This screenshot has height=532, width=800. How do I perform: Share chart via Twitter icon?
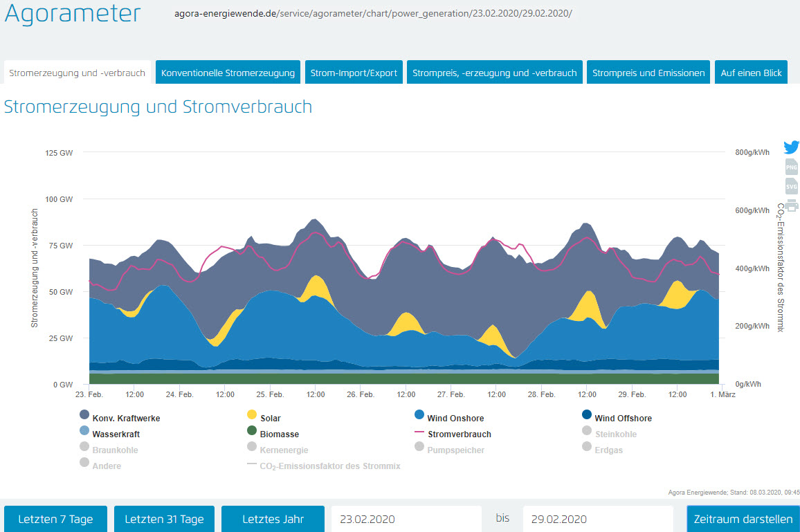pyautogui.click(x=791, y=147)
